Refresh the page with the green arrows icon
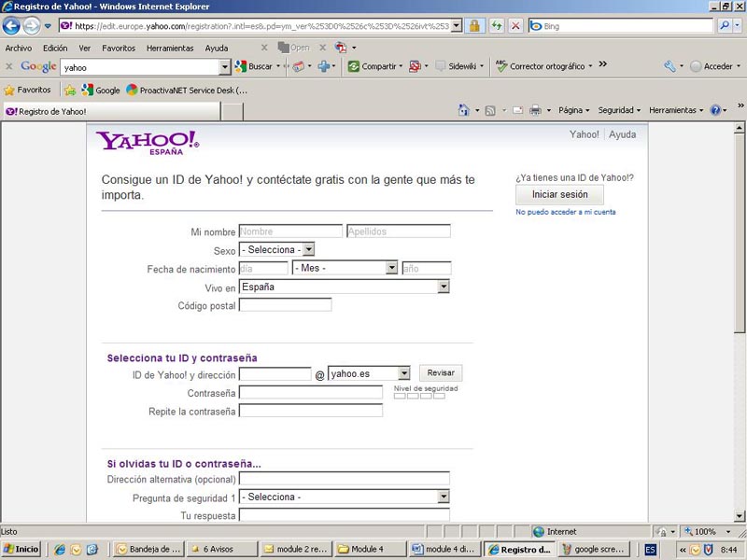 click(x=497, y=26)
